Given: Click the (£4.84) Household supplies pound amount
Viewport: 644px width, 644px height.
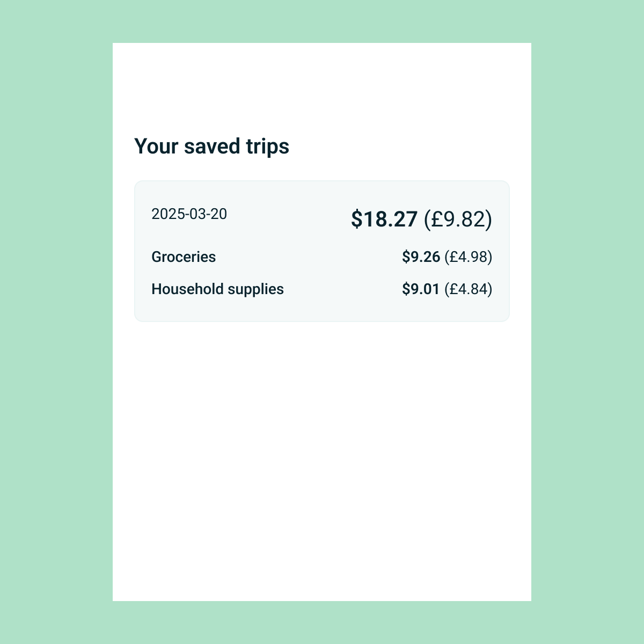Looking at the screenshot, I should tap(468, 289).
